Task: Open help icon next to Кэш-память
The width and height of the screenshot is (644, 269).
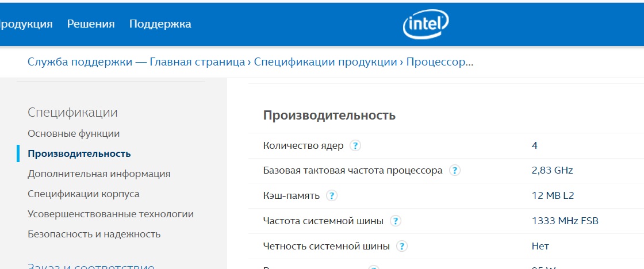Action: click(x=331, y=196)
